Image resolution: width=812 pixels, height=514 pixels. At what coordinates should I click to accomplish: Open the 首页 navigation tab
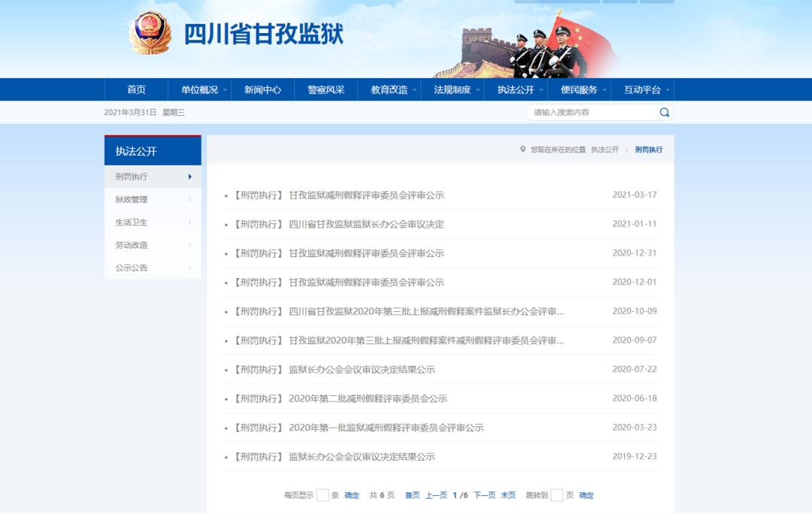tap(136, 89)
